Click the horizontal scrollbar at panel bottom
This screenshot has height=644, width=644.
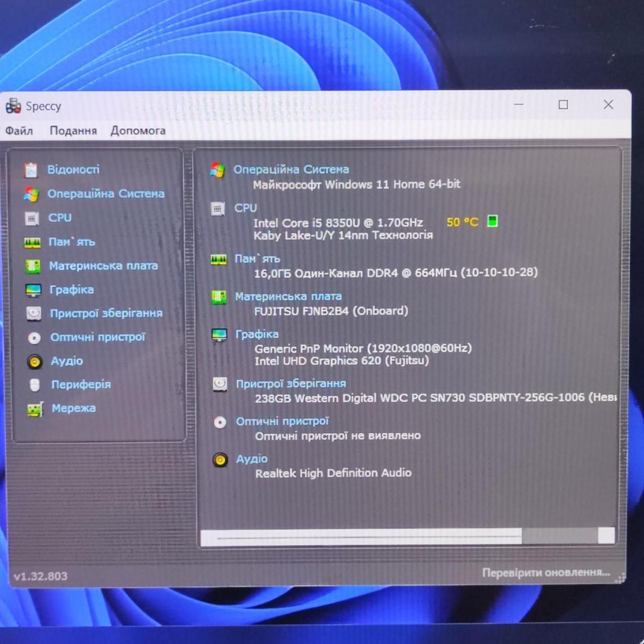coord(408,536)
